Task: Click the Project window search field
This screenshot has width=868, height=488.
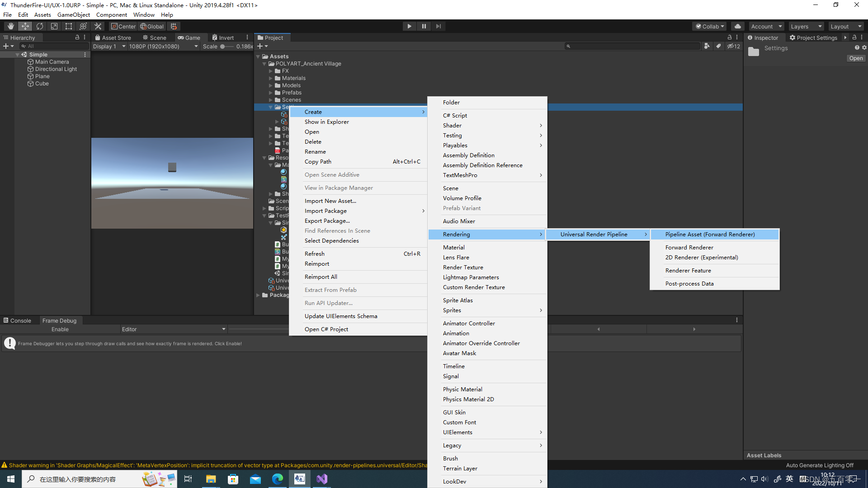Action: (x=633, y=46)
